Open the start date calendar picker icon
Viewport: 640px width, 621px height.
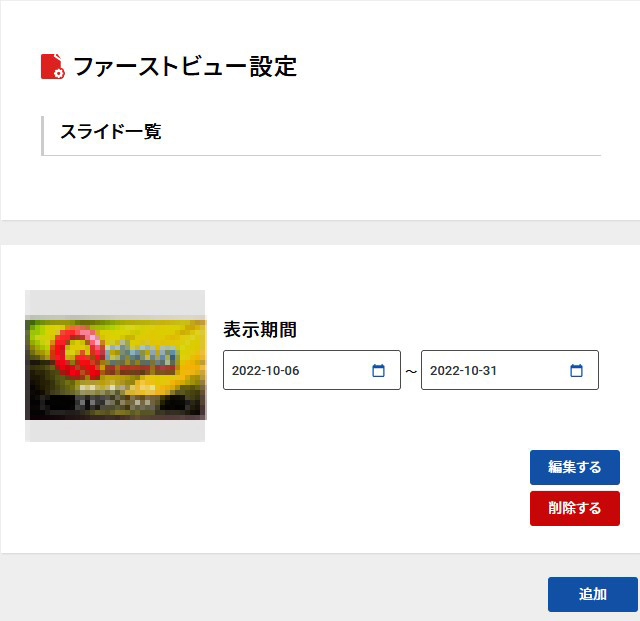pos(378,370)
